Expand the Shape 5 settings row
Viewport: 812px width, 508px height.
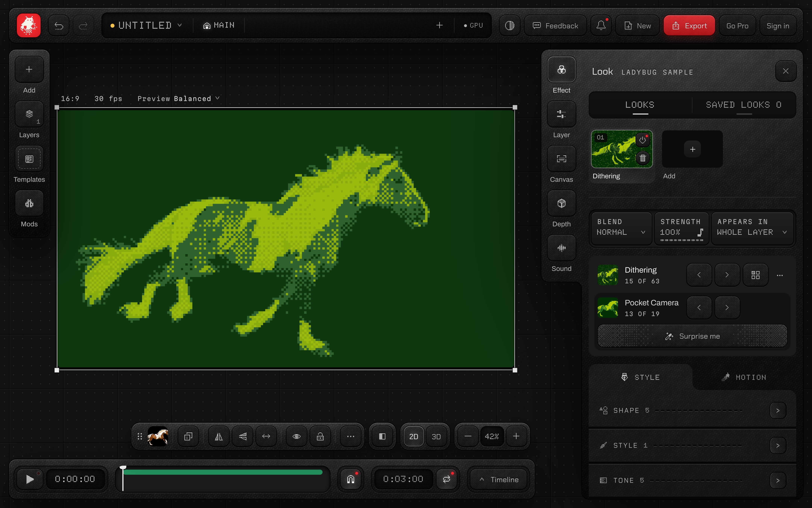click(x=692, y=411)
